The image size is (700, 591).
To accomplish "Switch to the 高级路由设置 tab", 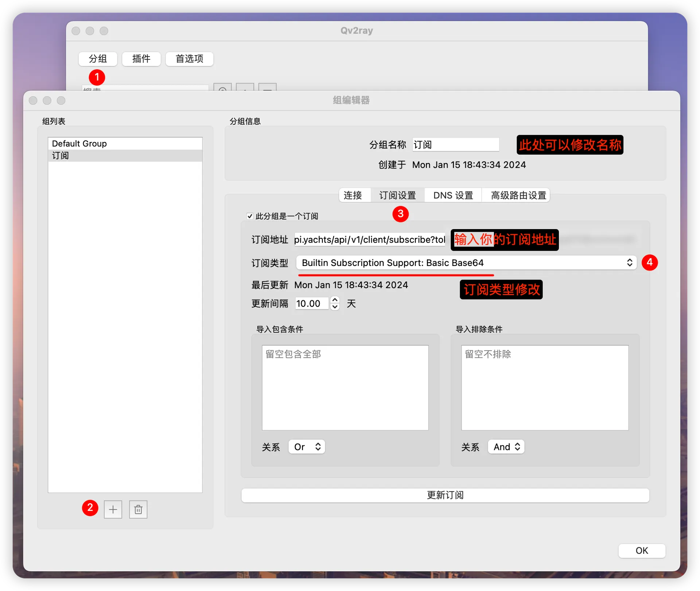I will pos(516,195).
